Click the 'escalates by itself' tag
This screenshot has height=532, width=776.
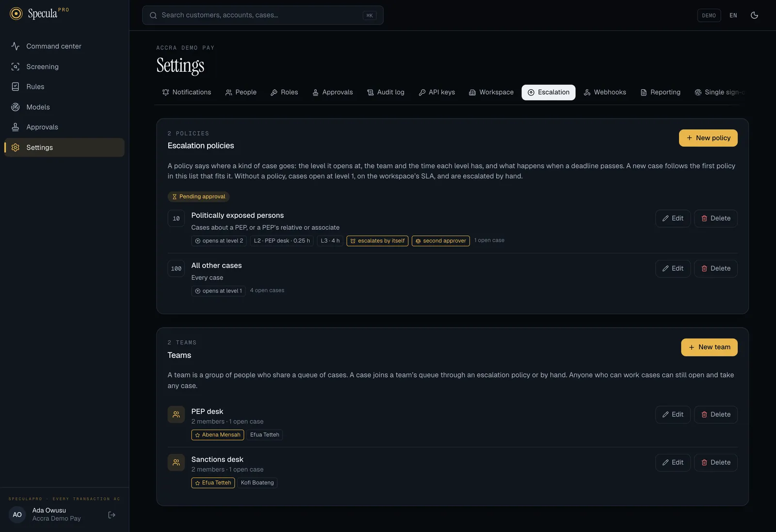[x=377, y=241]
